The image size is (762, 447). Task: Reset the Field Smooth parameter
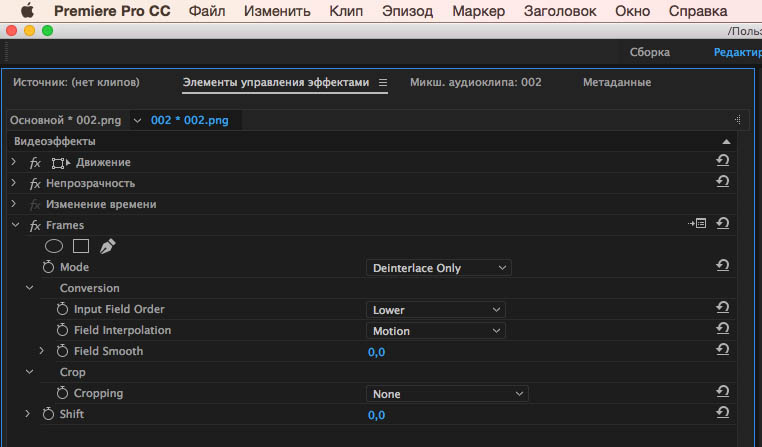click(x=723, y=349)
